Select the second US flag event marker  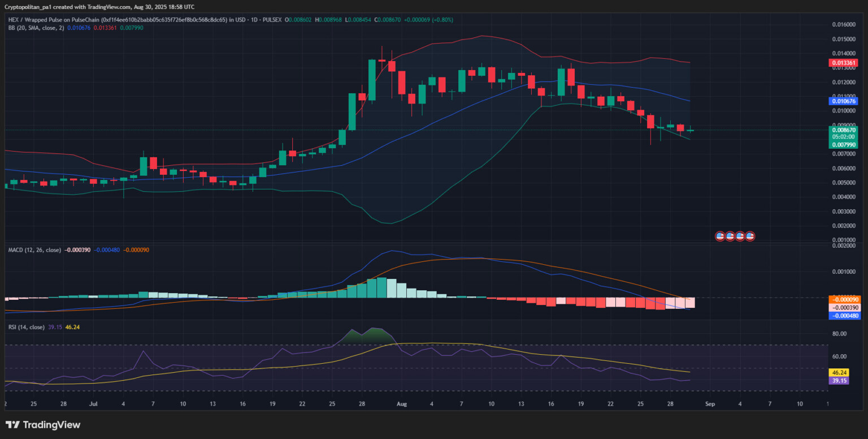coord(730,236)
